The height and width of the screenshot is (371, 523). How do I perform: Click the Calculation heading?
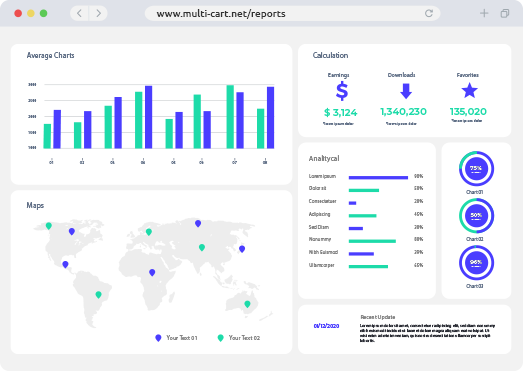tap(330, 55)
